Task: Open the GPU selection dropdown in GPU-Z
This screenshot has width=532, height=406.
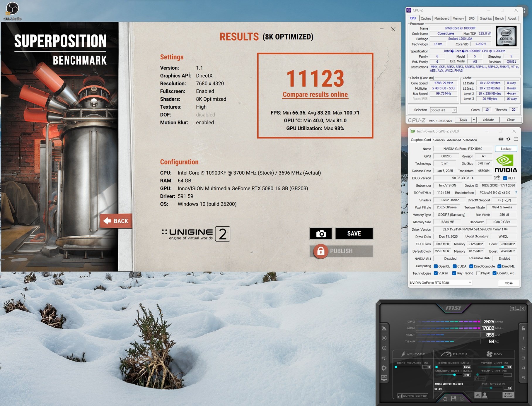Action: [470, 283]
